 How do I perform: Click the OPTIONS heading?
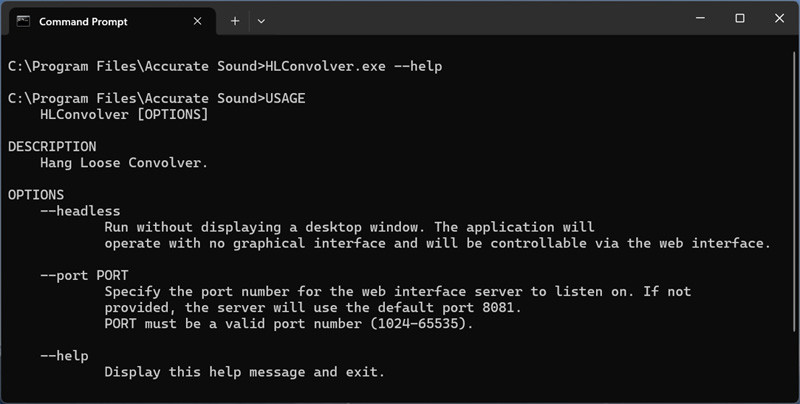pos(36,195)
